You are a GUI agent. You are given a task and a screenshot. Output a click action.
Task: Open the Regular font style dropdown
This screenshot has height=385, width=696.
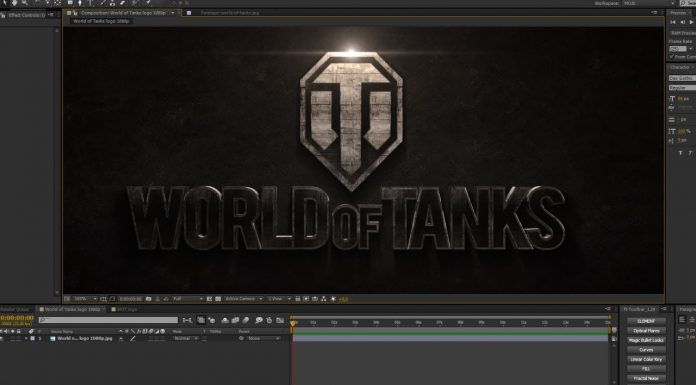682,87
